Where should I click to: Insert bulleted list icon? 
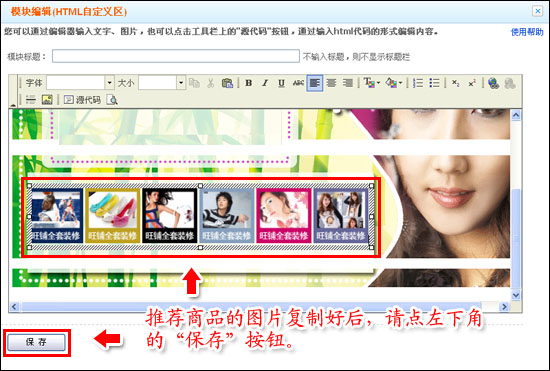(x=434, y=83)
